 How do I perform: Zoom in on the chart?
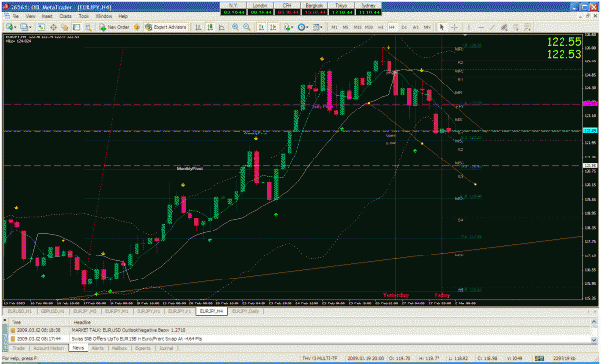pos(236,27)
